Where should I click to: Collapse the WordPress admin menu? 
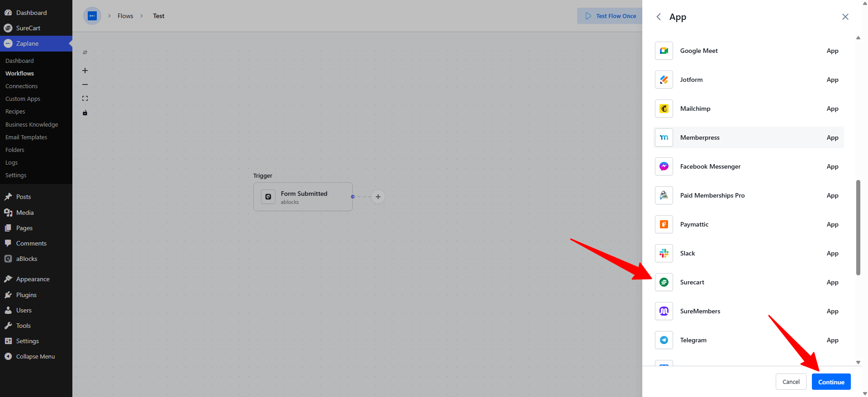(x=36, y=356)
